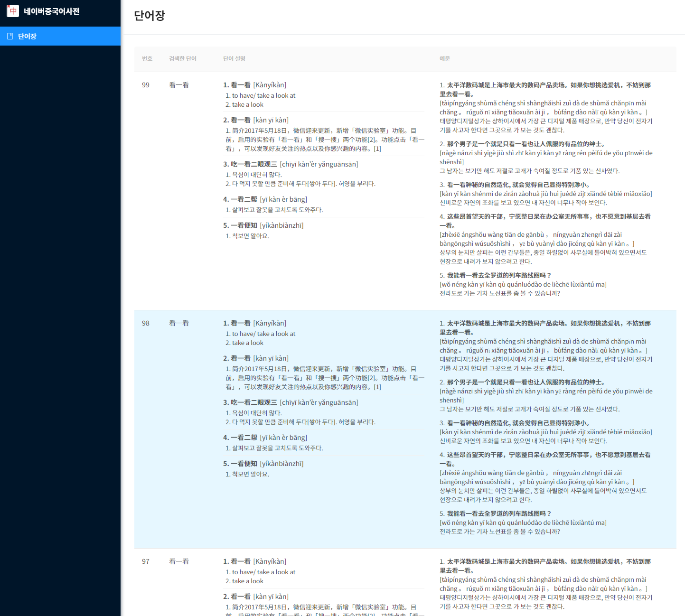This screenshot has width=685, height=616.
Task: Click example 4 这些昂首望天的干部 in row 99
Action: point(545,221)
